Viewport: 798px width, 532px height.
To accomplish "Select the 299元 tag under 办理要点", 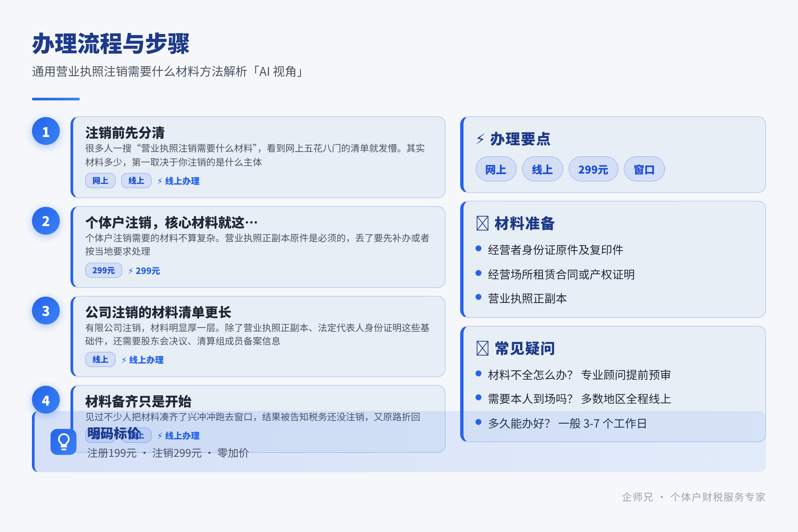I will (593, 169).
